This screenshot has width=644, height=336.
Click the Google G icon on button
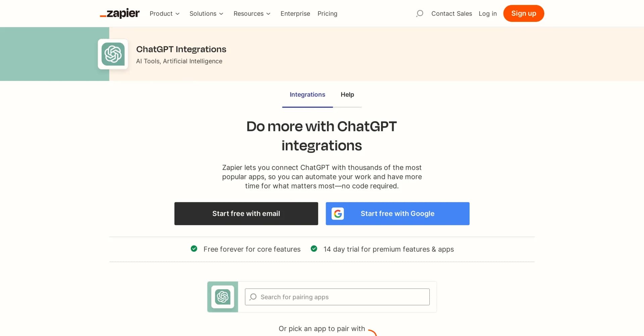click(x=338, y=213)
